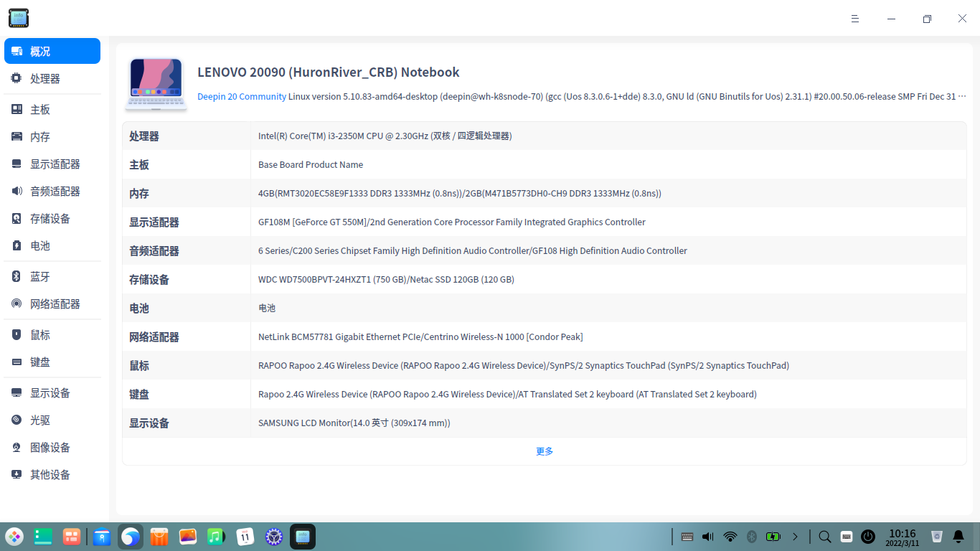Viewport: 980px width, 551px height.
Task: Open the Deepin 20 Community link
Action: pos(242,96)
